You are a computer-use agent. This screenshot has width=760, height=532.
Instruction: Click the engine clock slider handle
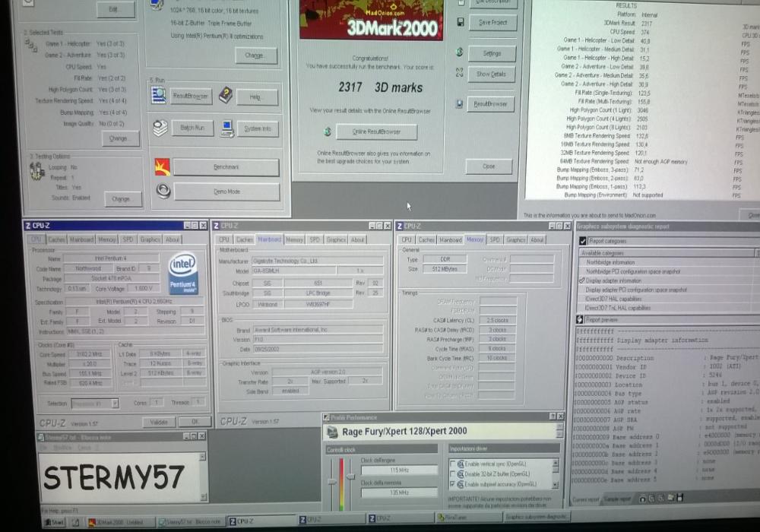tap(332, 482)
